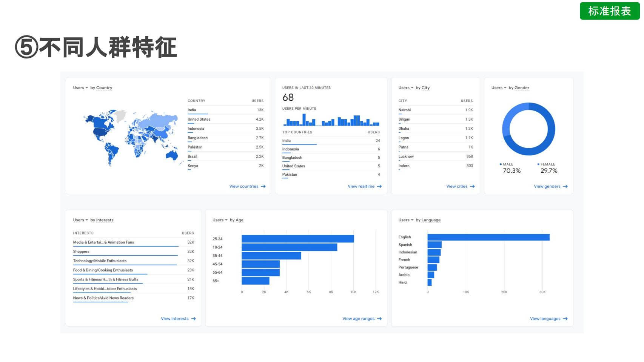Open the Users dropdown in Gender card

[x=499, y=88]
